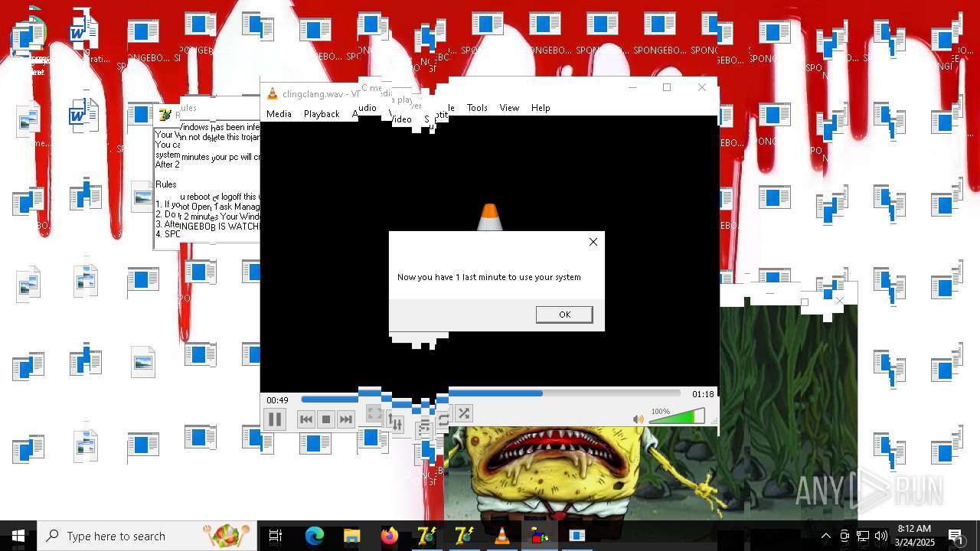
Task: Skip to previous track in VLC
Action: (306, 419)
